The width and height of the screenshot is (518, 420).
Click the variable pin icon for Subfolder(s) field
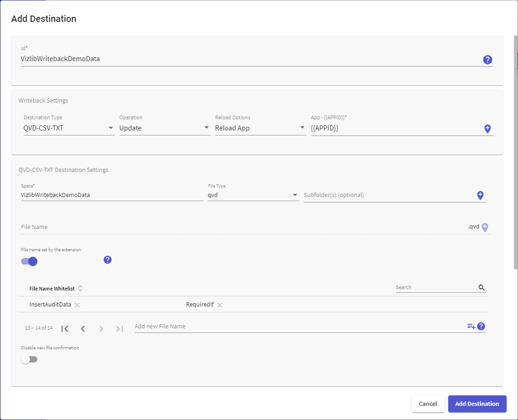point(480,195)
